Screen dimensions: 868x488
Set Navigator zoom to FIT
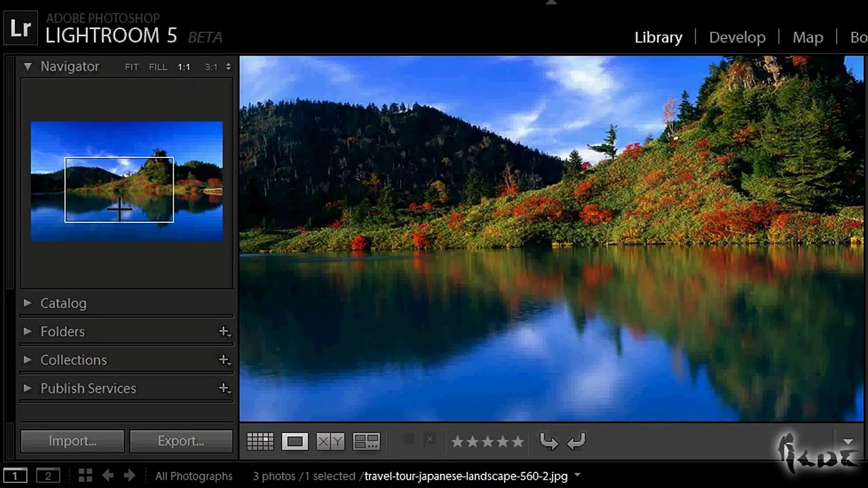point(132,67)
